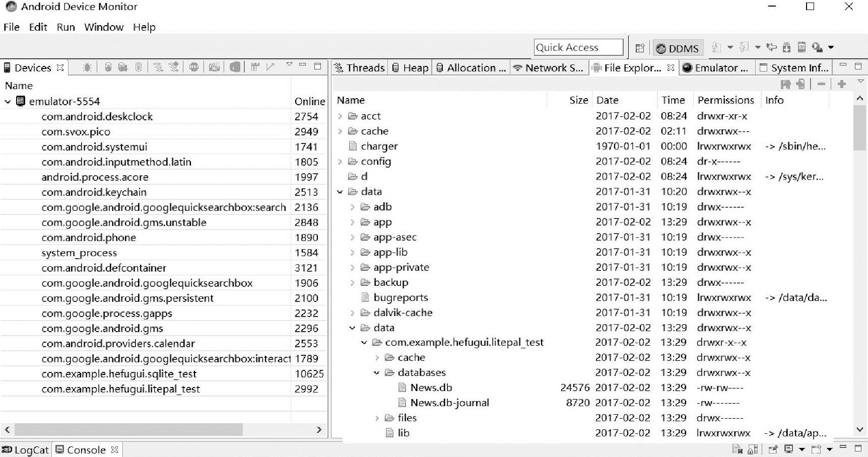
Task: Click the Stop Process icon in Devices
Action: (194, 67)
